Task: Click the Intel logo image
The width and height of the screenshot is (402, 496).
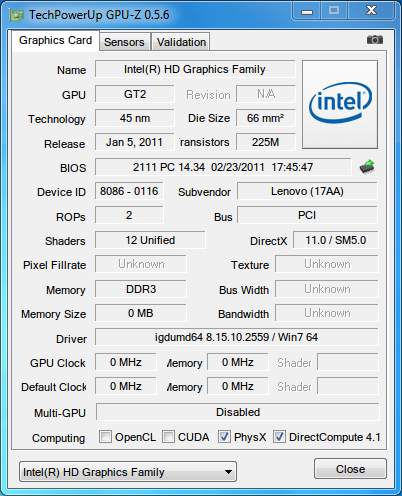Action: pyautogui.click(x=340, y=104)
